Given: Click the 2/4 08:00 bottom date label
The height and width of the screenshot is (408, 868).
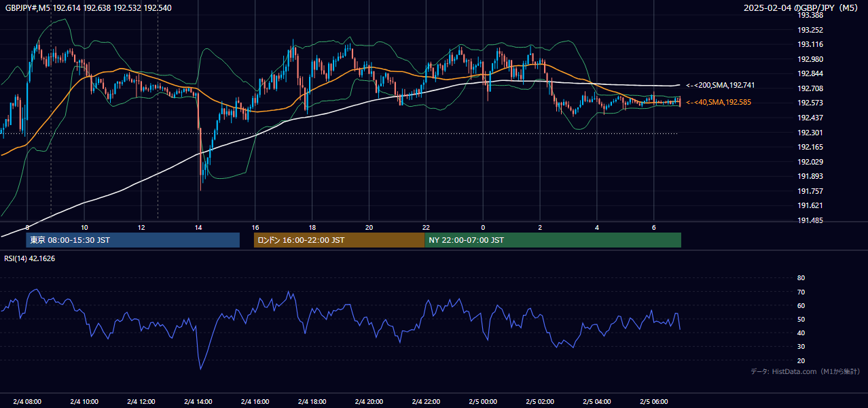Looking at the screenshot, I should coord(27,401).
